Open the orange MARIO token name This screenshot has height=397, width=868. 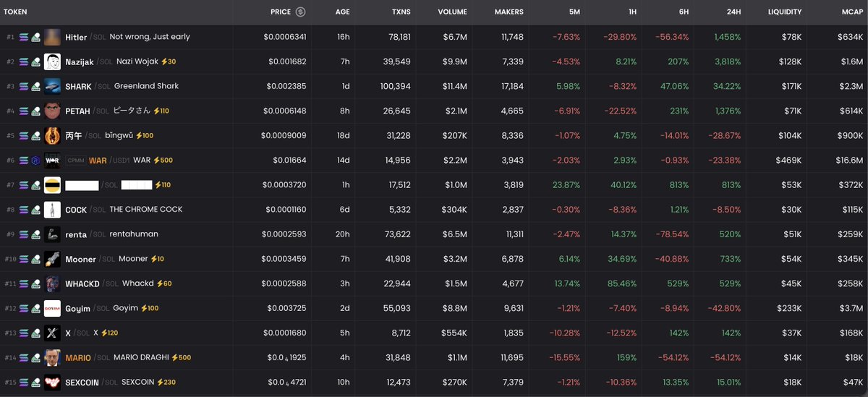78,358
